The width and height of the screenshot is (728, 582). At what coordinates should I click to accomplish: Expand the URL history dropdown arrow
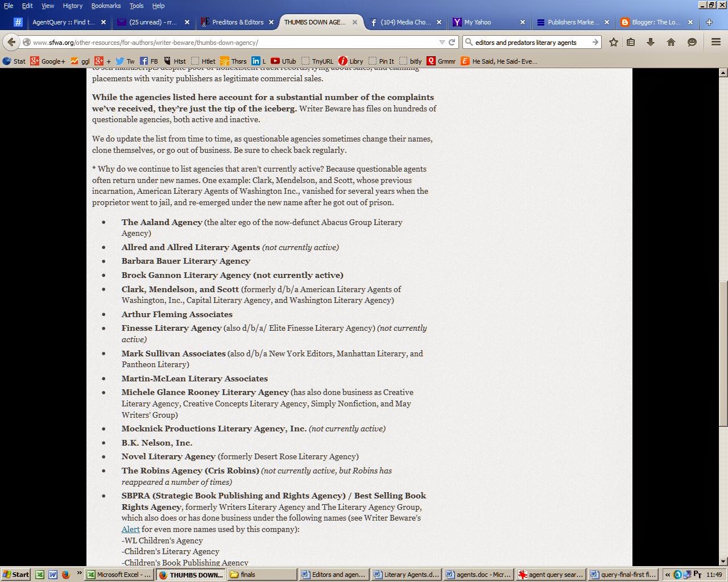442,42
